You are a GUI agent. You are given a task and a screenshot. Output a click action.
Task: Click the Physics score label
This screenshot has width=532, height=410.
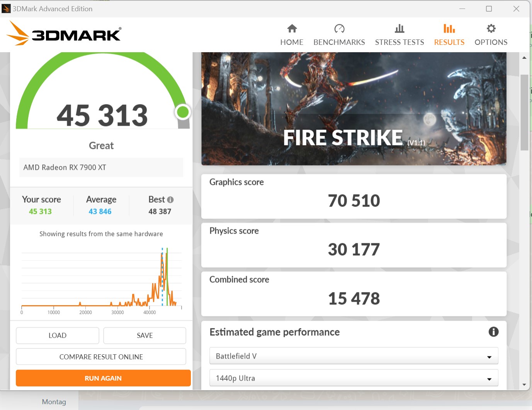click(234, 231)
